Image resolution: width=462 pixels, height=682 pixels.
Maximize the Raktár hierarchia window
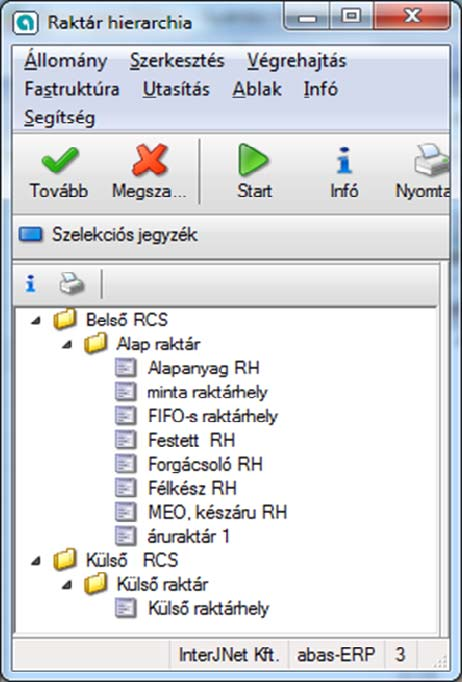[352, 17]
